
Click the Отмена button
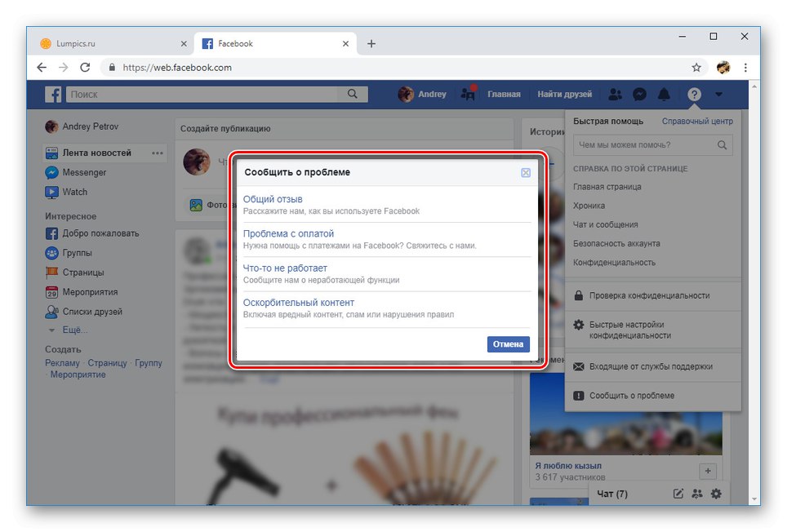[x=508, y=344]
